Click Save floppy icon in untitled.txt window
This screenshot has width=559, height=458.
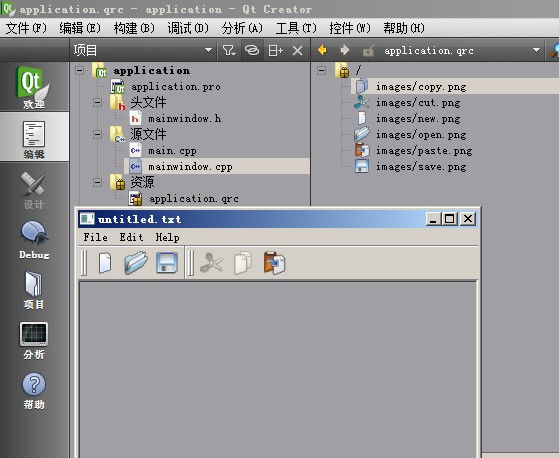pyautogui.click(x=167, y=263)
